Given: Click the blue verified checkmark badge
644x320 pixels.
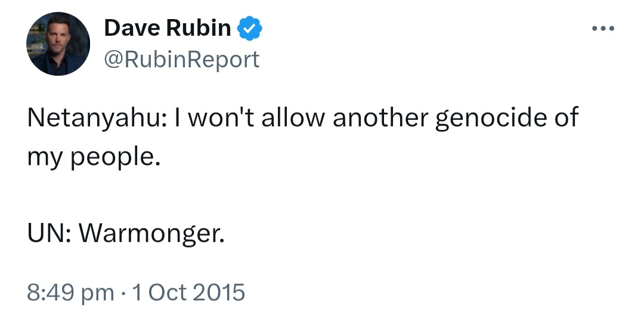Looking at the screenshot, I should click(x=250, y=29).
